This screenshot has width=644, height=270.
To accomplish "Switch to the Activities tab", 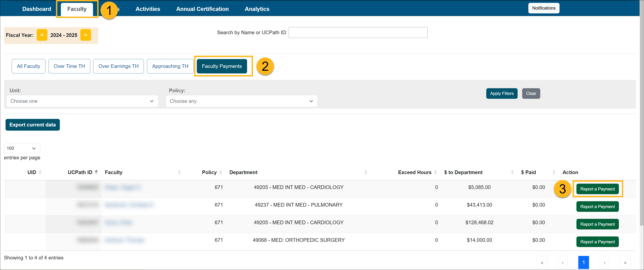I will (x=148, y=9).
